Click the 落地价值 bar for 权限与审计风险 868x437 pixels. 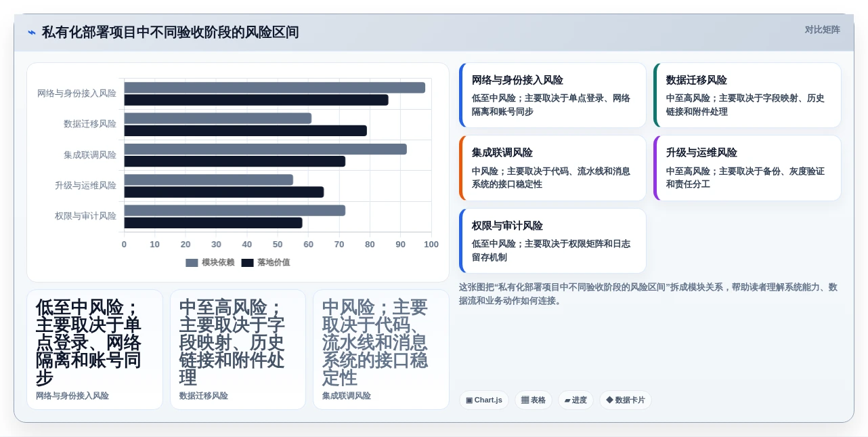(213, 223)
